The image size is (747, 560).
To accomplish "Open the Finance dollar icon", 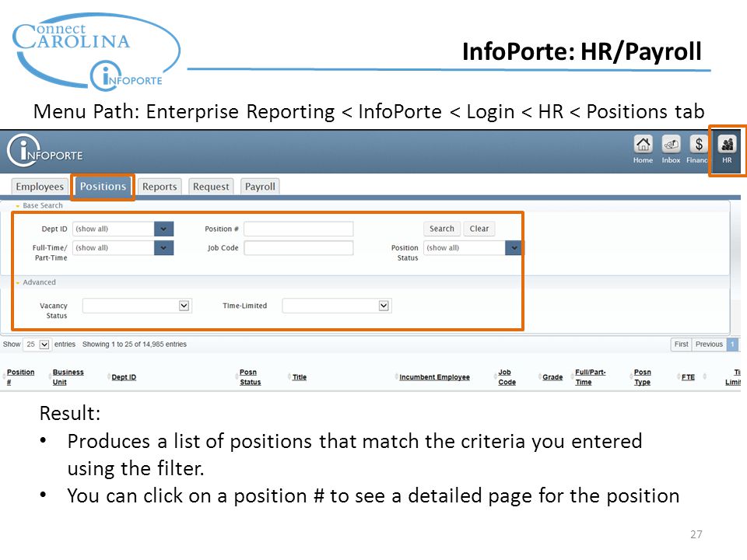I will [x=699, y=145].
